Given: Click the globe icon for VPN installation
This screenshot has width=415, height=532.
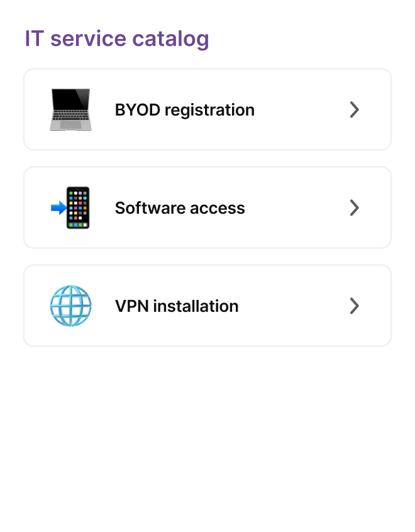Looking at the screenshot, I should point(70,306).
